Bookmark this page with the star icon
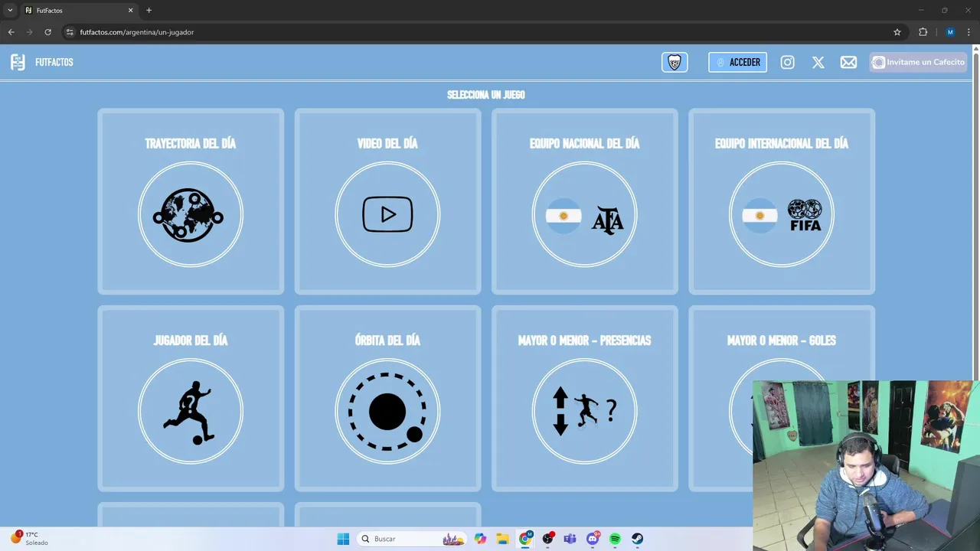Screen dimensions: 980x551 pos(897,32)
